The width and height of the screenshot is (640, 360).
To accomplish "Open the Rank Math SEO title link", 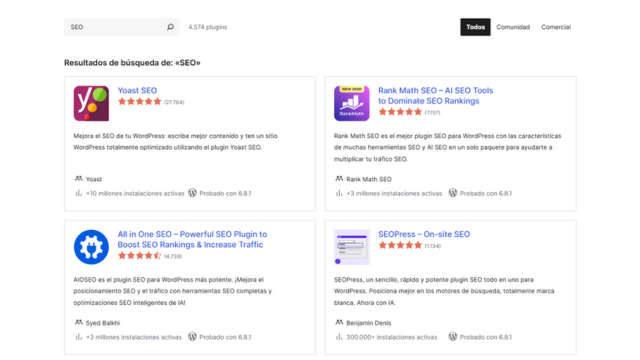I will point(436,96).
